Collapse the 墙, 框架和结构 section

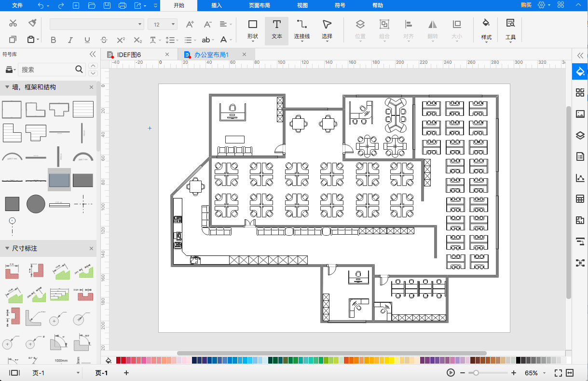[x=7, y=87]
